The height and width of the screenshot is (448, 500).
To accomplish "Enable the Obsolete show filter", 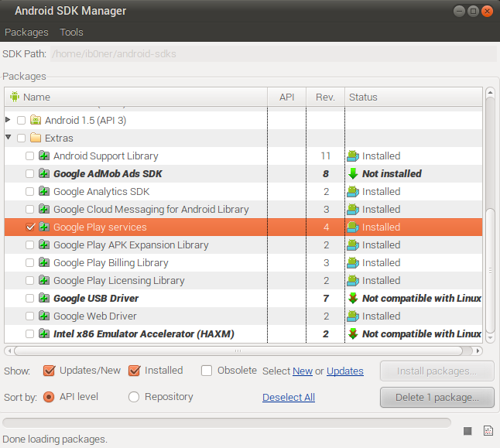I will point(207,371).
